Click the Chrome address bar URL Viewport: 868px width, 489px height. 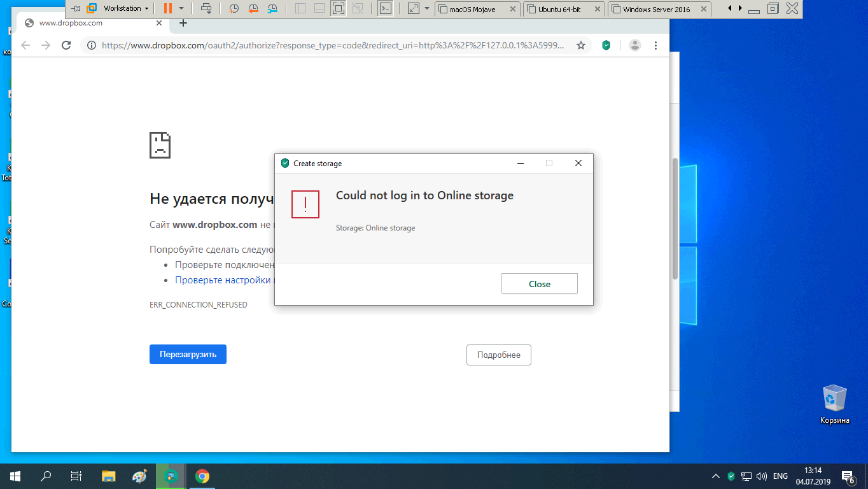pyautogui.click(x=333, y=45)
